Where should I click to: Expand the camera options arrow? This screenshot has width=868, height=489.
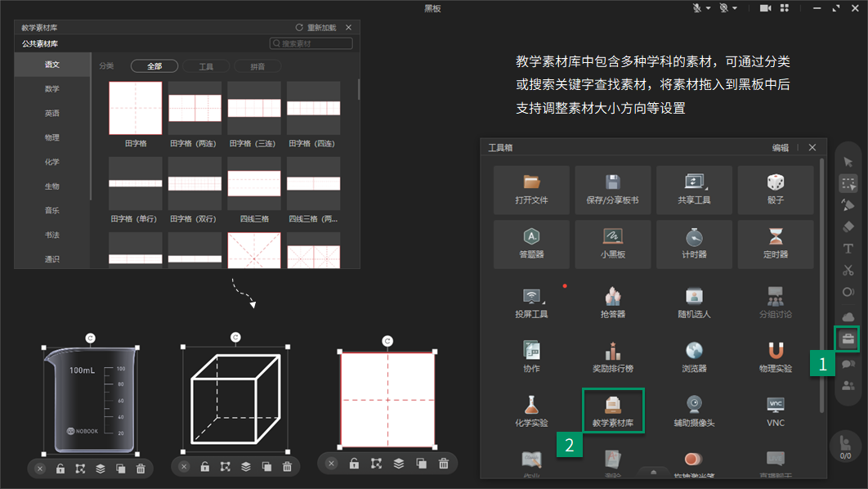click(735, 8)
